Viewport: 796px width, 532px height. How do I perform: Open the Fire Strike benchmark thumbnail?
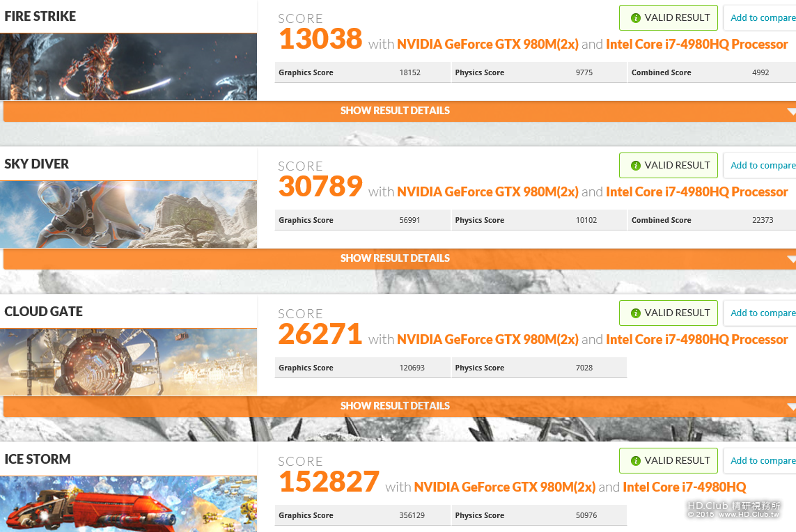(128, 67)
